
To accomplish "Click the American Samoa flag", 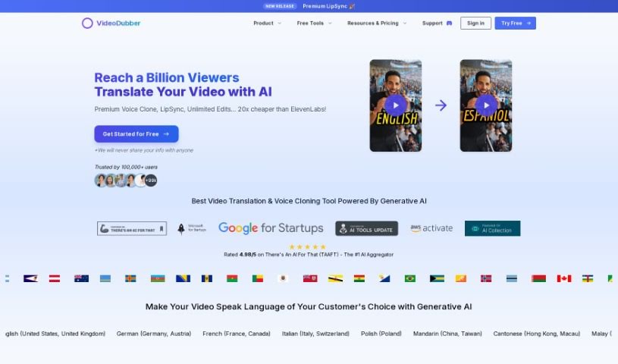I will click(x=31, y=278).
